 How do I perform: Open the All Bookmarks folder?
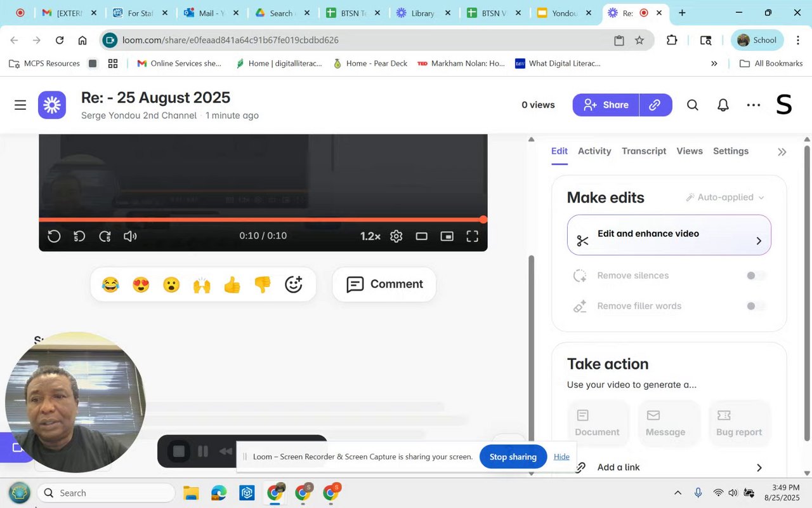coord(771,63)
